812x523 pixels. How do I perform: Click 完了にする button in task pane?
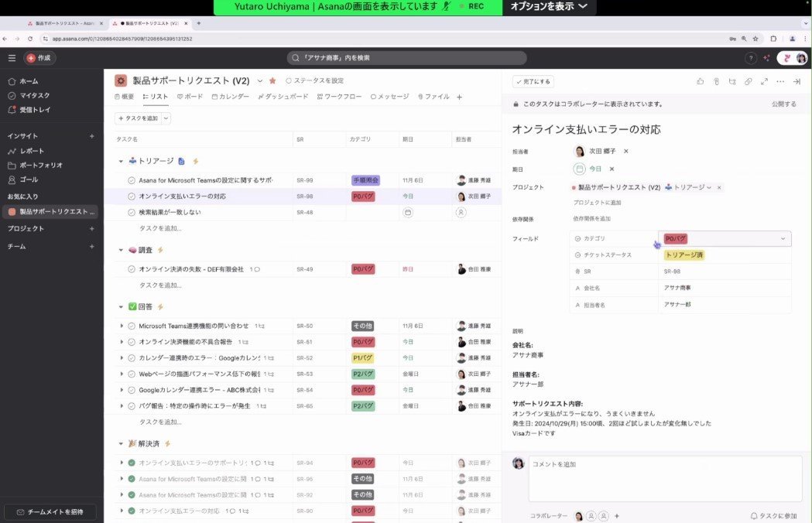point(533,82)
